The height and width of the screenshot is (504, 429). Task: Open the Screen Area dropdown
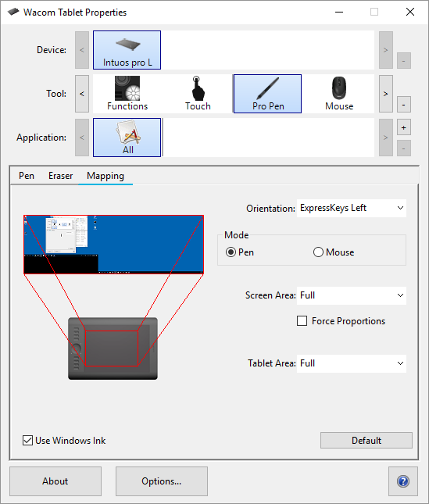[x=352, y=295]
